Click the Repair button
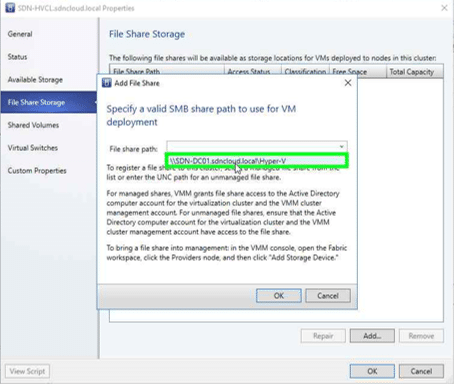The width and height of the screenshot is (454, 384). [x=323, y=336]
